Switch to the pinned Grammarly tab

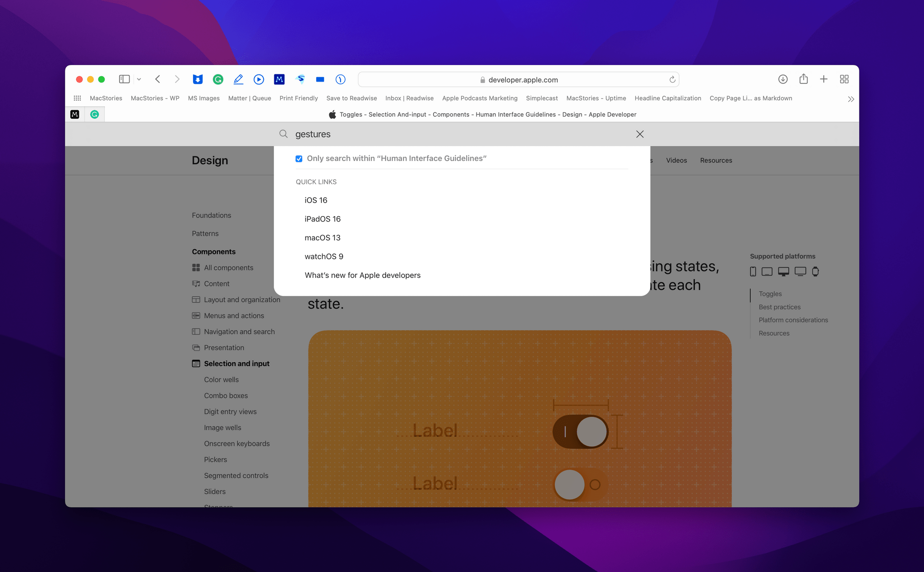tap(94, 115)
